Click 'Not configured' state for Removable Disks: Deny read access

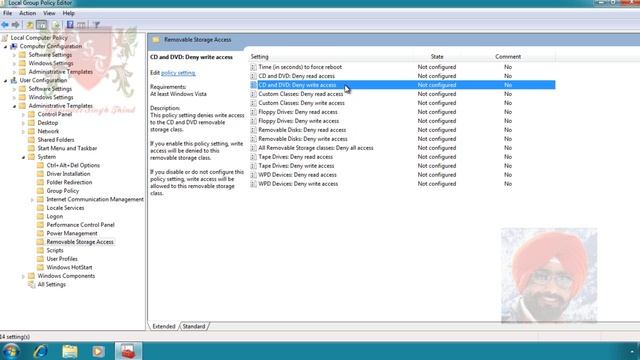pos(437,130)
